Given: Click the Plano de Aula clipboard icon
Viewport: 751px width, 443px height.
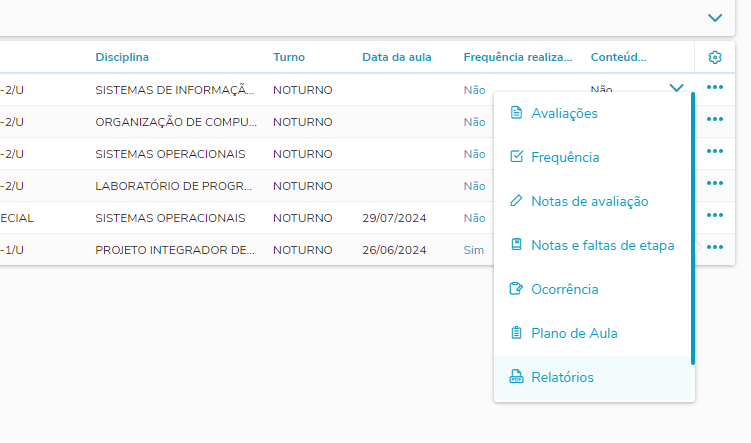Looking at the screenshot, I should [x=516, y=333].
